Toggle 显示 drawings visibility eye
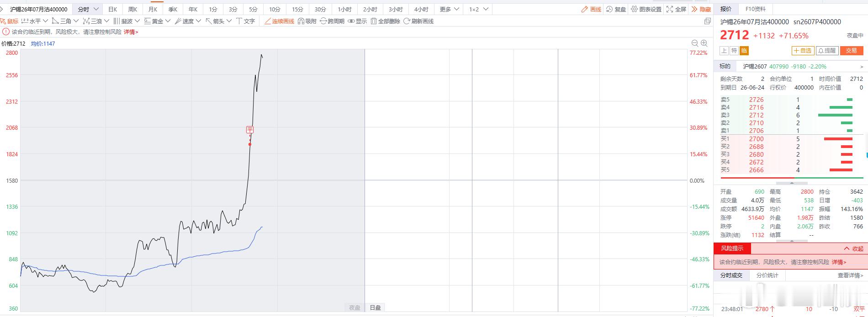Image resolution: width=868 pixels, height=317 pixels. pos(357,21)
